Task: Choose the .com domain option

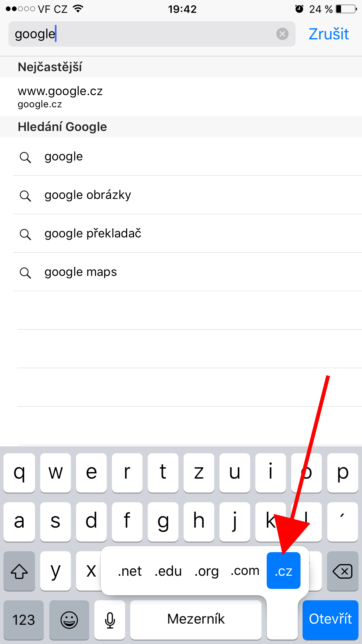Action: [245, 571]
